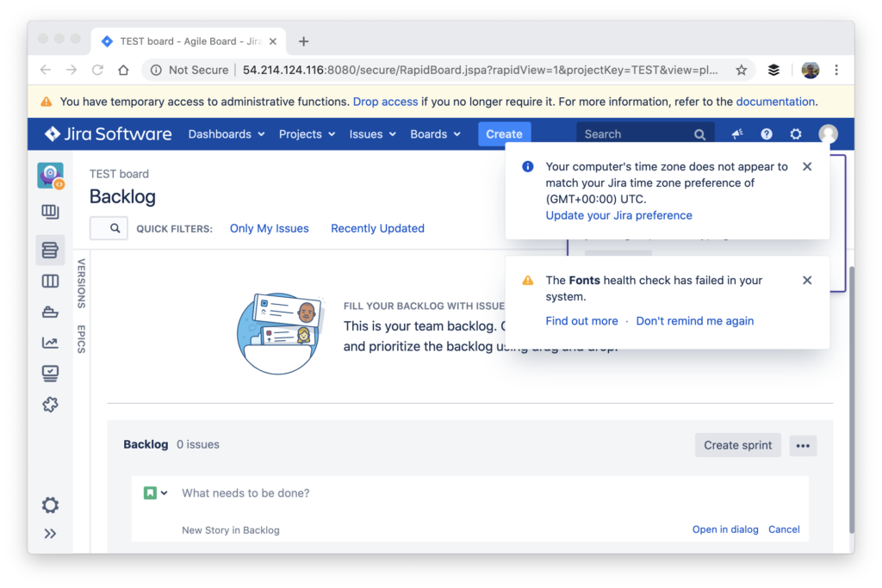
Task: Click the search magnifier in Jira header
Action: 699,134
